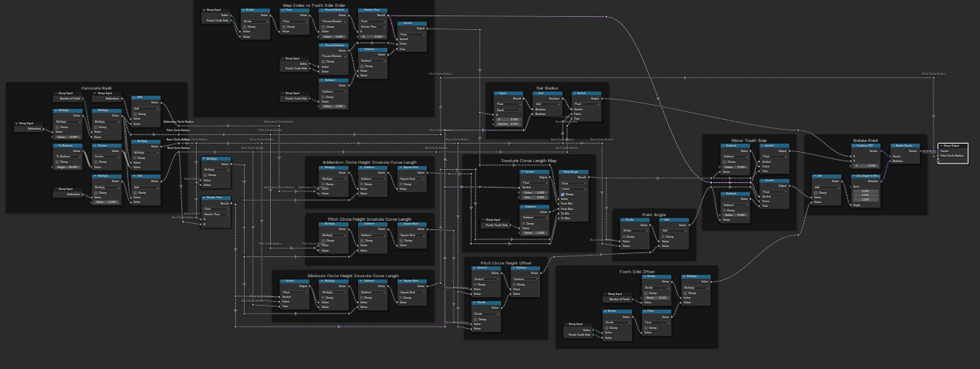The height and width of the screenshot is (369, 980).
Task: Click the Group Output Vector input socket
Action: point(937,151)
